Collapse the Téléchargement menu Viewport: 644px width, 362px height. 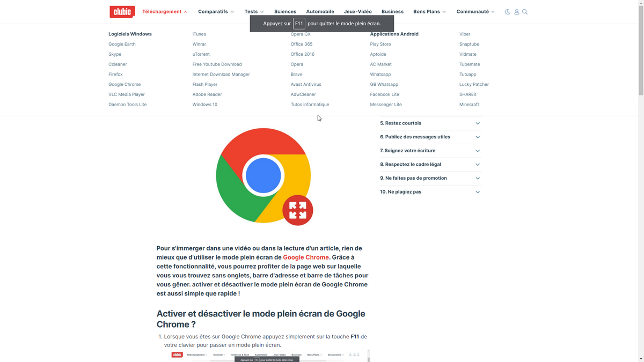165,12
